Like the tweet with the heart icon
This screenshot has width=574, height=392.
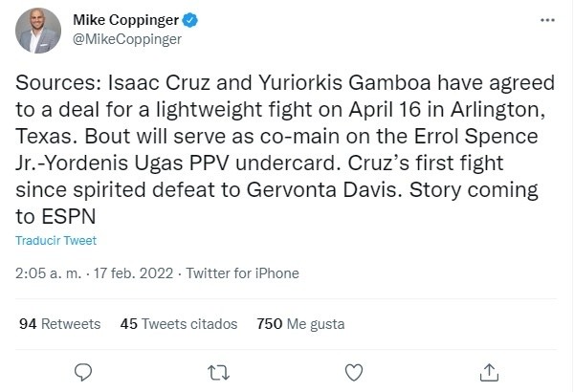[x=353, y=370]
